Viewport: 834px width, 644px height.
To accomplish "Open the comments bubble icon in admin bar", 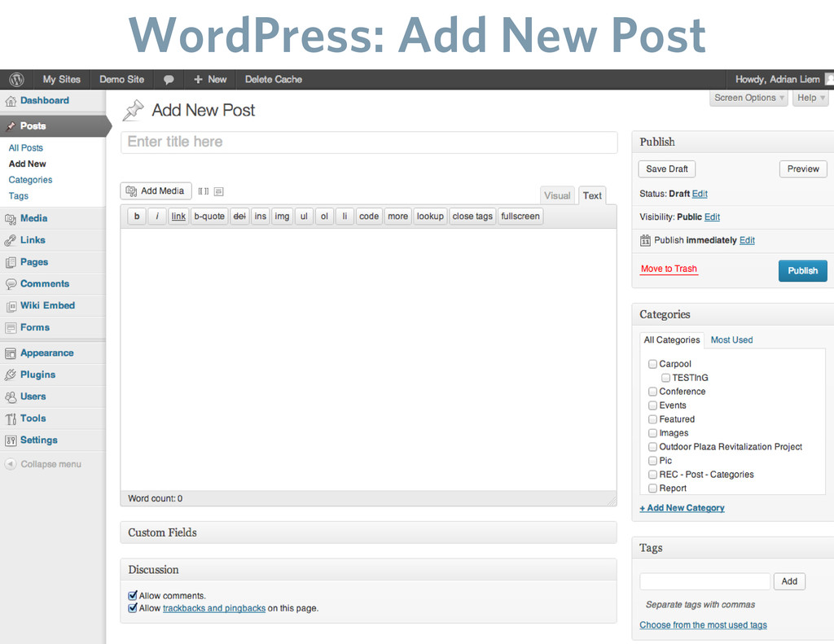I will pyautogui.click(x=169, y=80).
